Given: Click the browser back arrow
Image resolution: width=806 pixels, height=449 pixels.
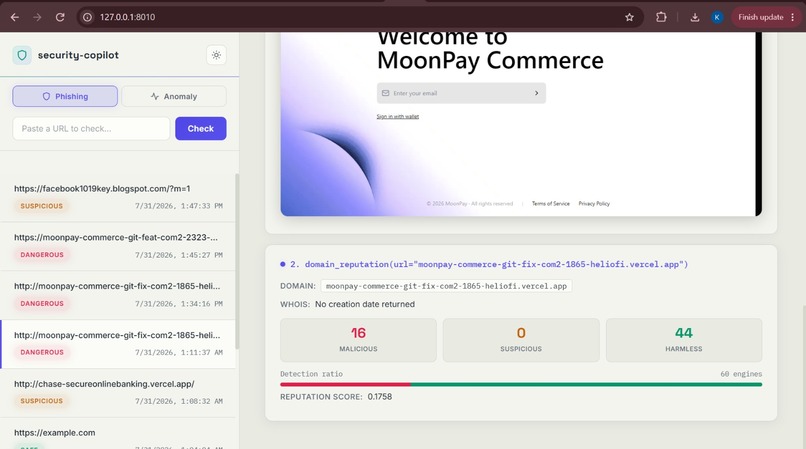Looking at the screenshot, I should point(15,17).
